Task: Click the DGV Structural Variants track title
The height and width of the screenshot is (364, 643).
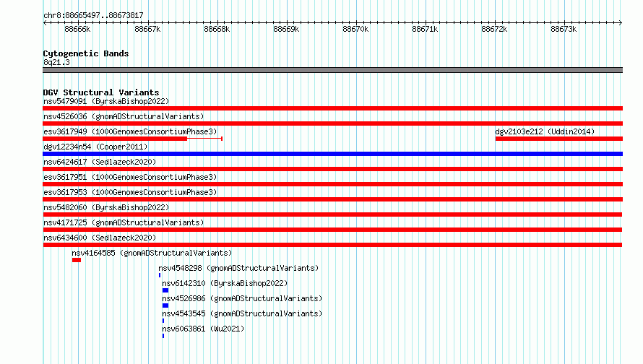Action: tap(101, 92)
